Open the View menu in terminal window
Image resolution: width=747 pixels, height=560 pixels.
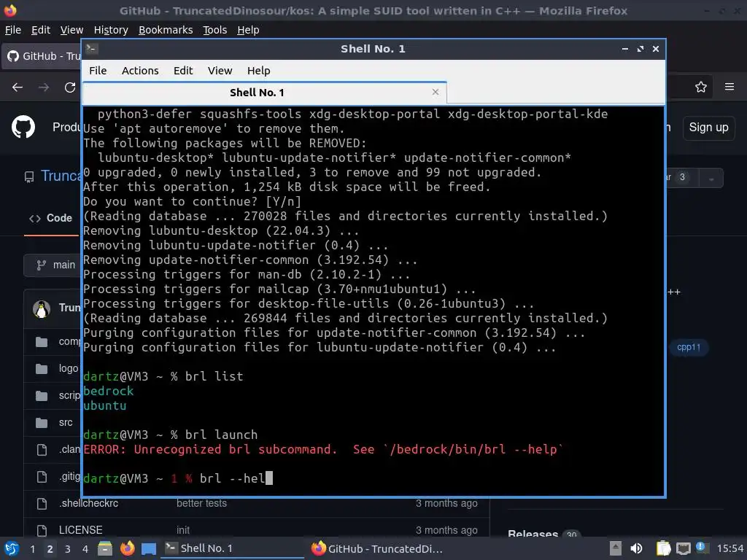click(x=220, y=71)
